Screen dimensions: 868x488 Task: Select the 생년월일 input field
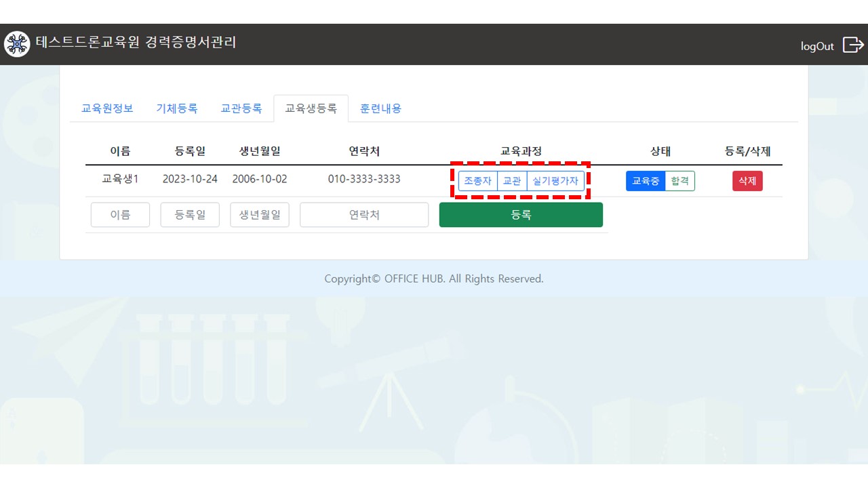pyautogui.click(x=260, y=215)
